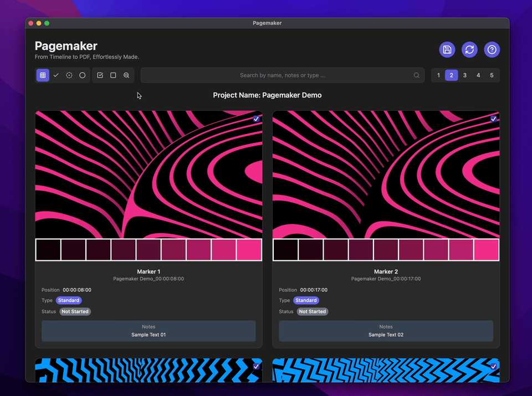This screenshot has width=532, height=396.
Task: Click the save icon button
Action: point(447,50)
